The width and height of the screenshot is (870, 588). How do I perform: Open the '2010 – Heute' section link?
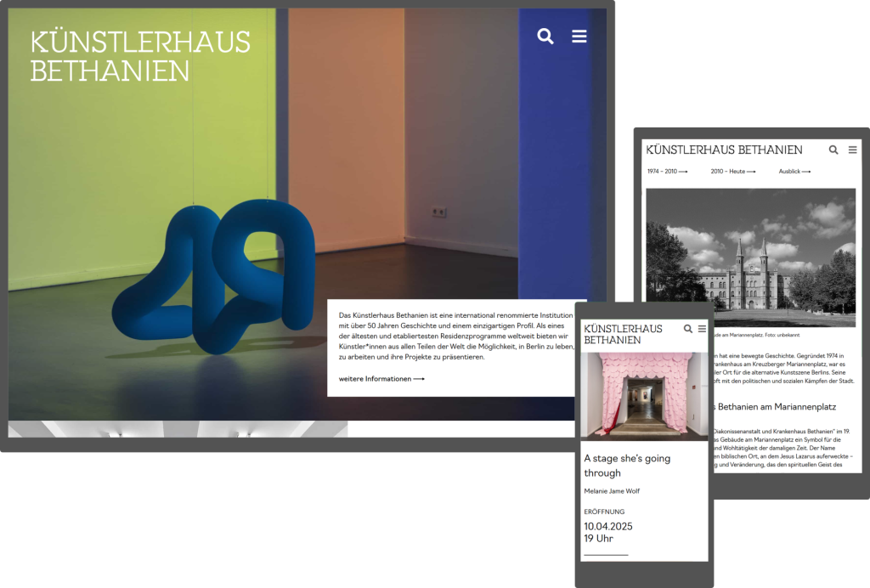[x=733, y=172]
